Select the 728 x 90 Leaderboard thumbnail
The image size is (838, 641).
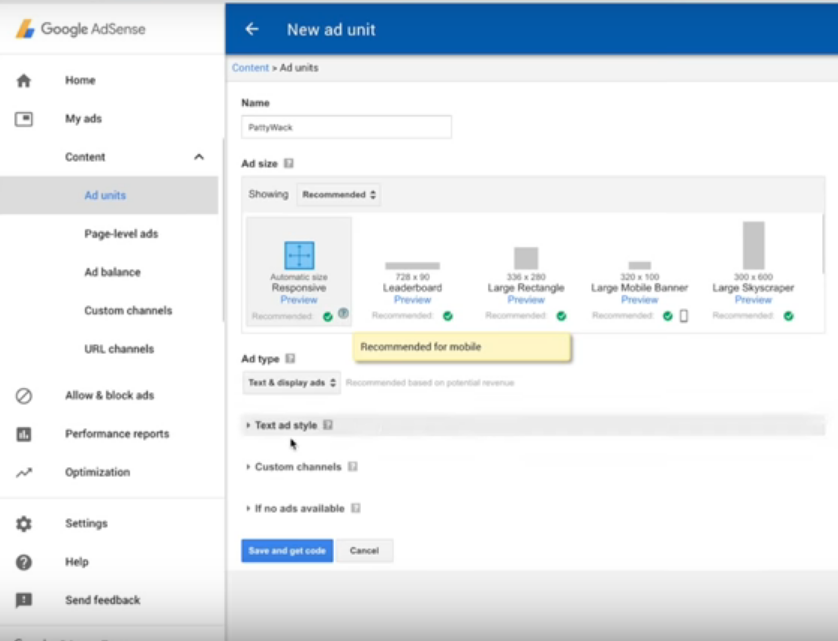[413, 266]
